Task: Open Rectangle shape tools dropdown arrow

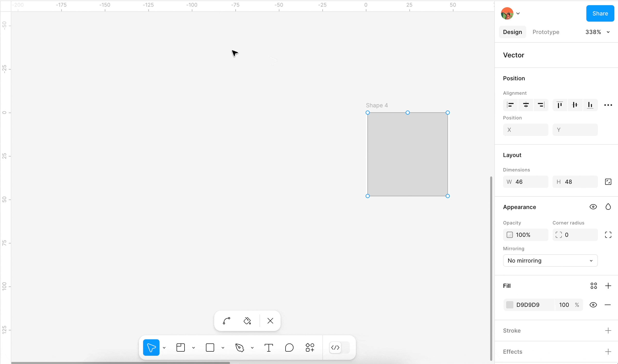Action: [223, 348]
